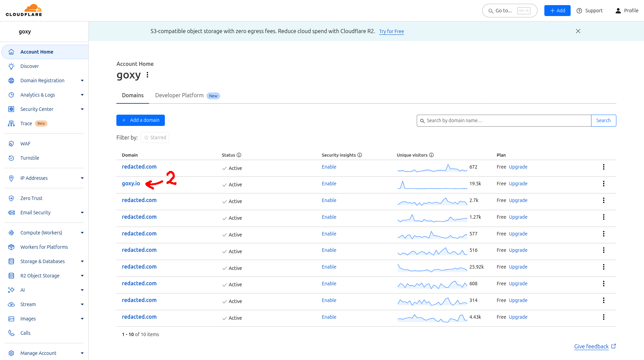Open the Zero Trust section
The image size is (644, 360).
pos(31,198)
